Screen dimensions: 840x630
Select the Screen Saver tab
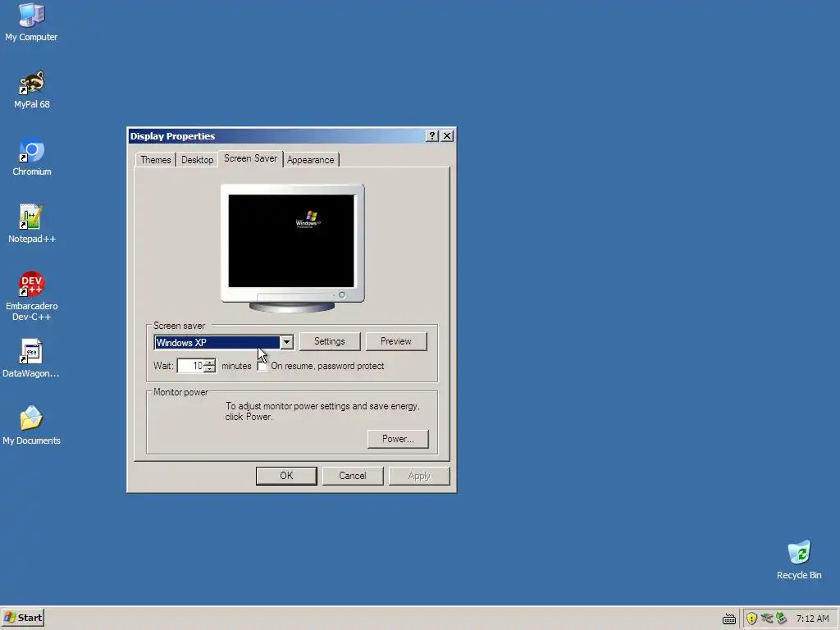251,158
